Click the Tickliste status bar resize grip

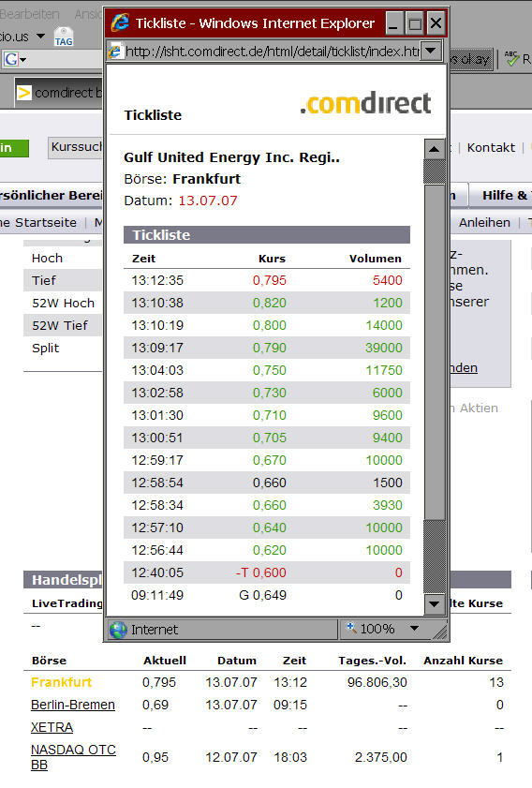click(440, 633)
